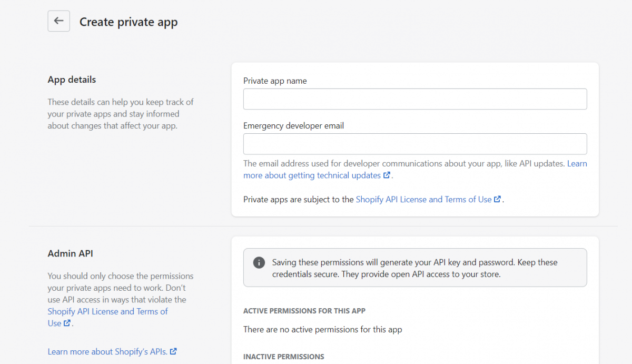632x364 pixels.
Task: Focus the Private app name field
Action: click(415, 99)
